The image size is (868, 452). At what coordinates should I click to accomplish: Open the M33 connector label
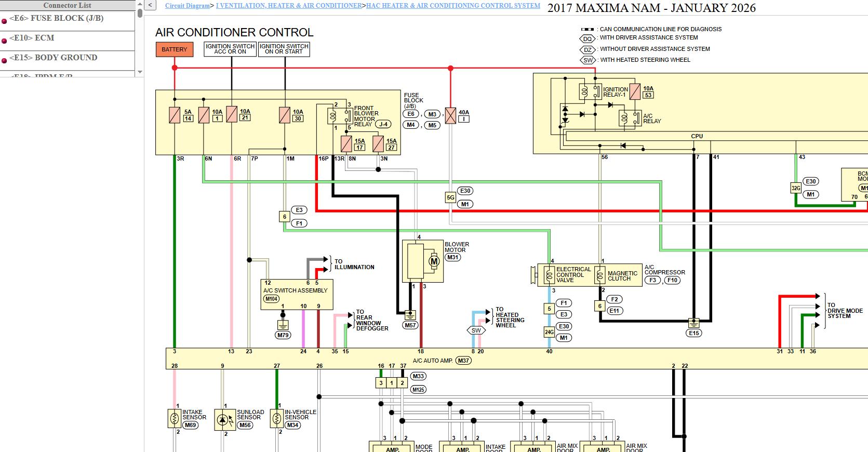(418, 376)
